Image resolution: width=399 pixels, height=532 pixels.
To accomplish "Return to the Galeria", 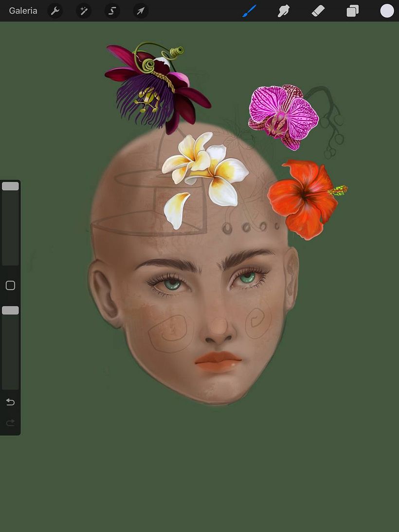I will click(x=22, y=10).
